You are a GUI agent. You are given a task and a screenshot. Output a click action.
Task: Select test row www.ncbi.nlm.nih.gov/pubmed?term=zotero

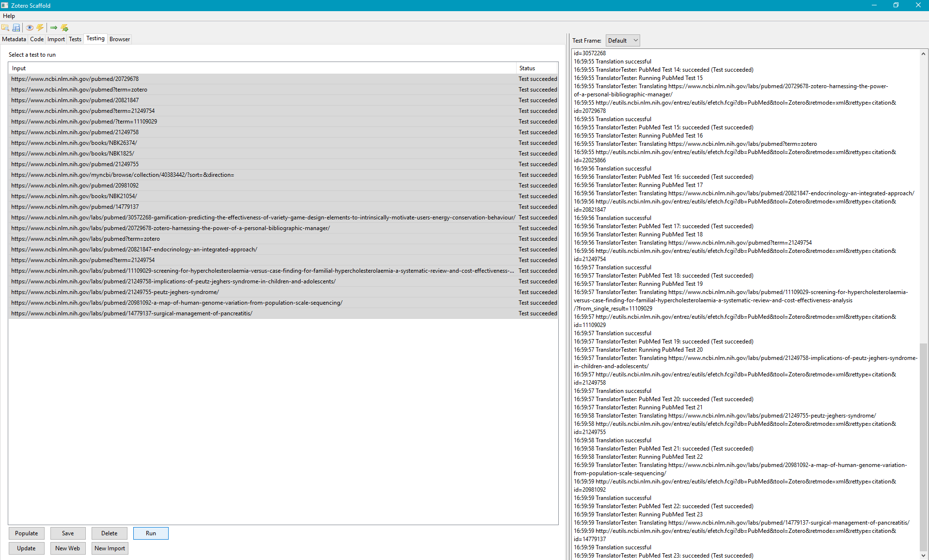point(283,90)
